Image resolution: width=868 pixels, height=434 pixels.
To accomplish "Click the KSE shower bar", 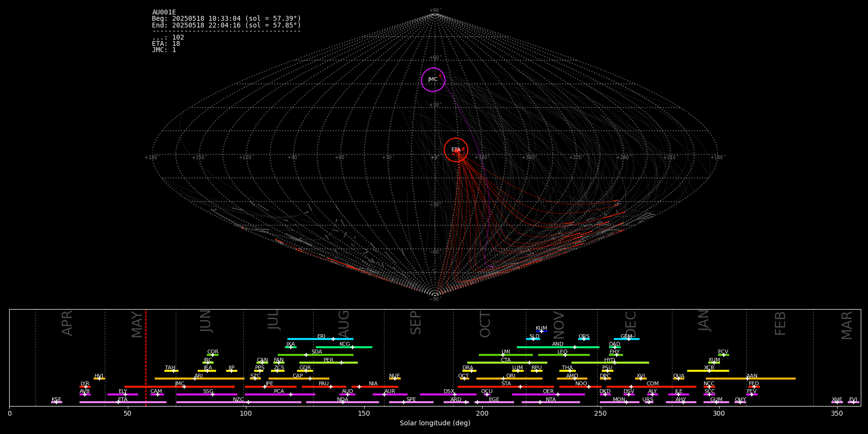I will point(56,402).
